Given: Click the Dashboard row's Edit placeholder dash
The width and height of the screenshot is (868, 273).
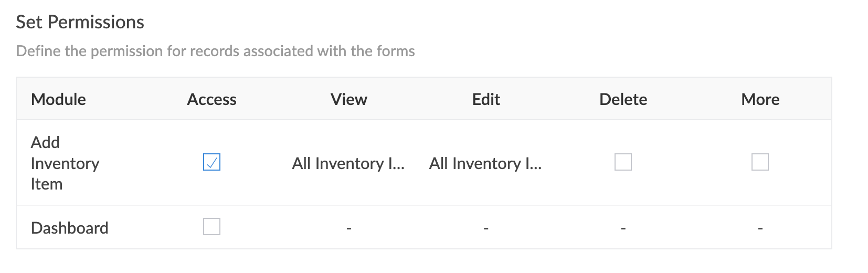Looking at the screenshot, I should click(486, 228).
